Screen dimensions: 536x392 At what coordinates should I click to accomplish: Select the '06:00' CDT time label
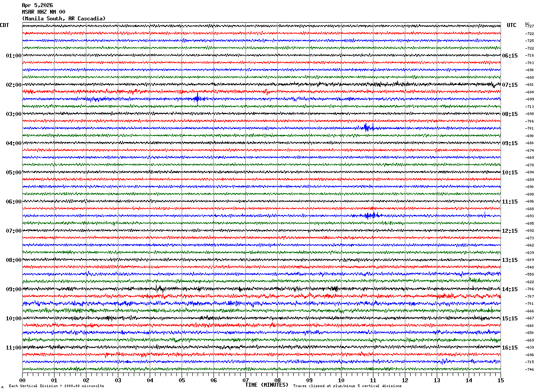pyautogui.click(x=14, y=202)
